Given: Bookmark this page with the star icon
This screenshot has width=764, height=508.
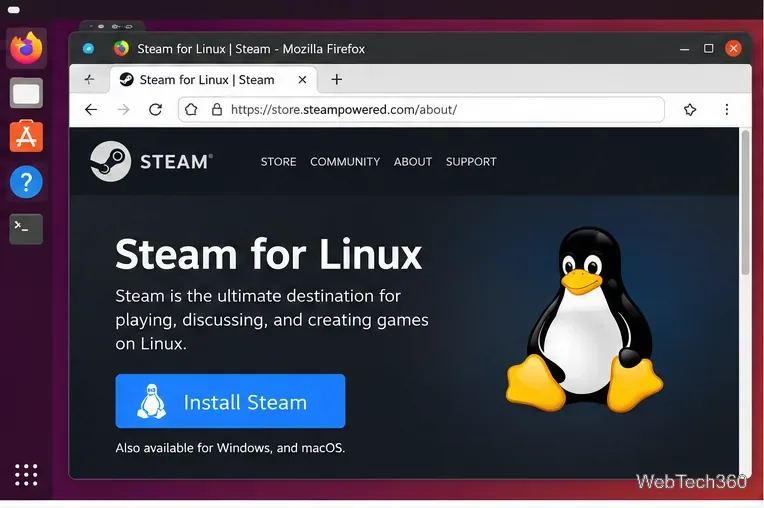Looking at the screenshot, I should click(x=690, y=110).
